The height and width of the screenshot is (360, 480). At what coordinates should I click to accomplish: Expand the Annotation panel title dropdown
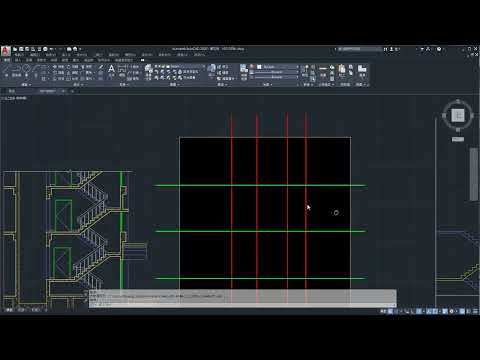(124, 85)
